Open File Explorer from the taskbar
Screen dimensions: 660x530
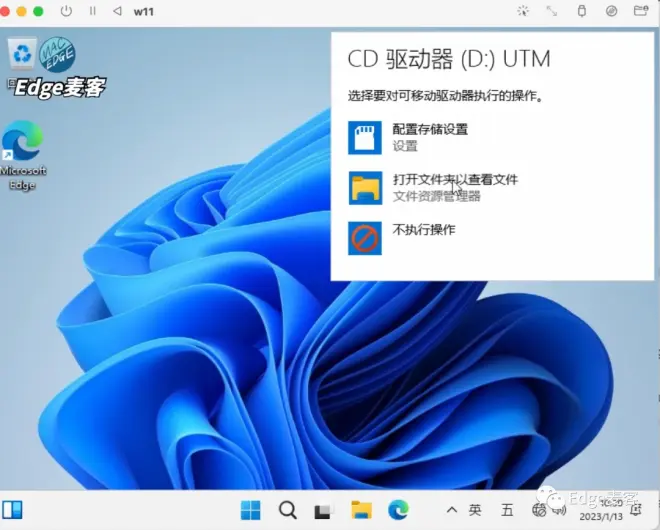(x=362, y=510)
